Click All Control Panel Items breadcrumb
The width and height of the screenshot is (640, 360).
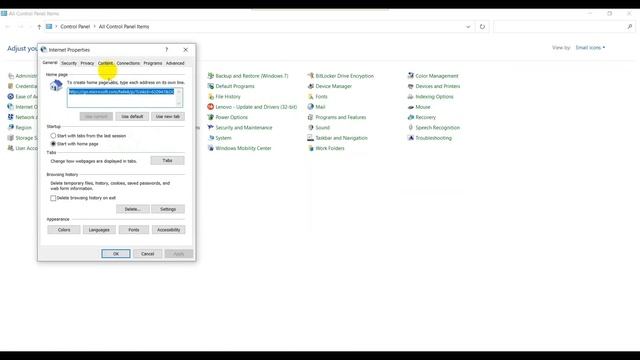124,27
